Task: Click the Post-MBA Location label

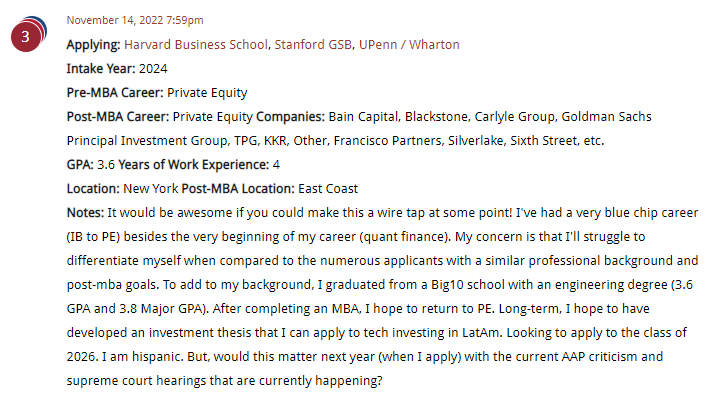Action: tap(238, 188)
